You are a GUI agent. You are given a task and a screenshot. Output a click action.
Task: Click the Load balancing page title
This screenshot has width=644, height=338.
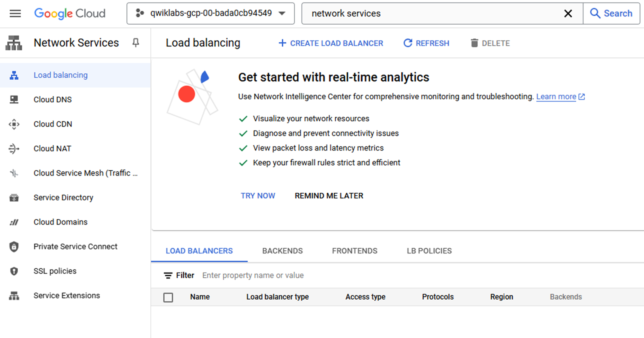[203, 43]
